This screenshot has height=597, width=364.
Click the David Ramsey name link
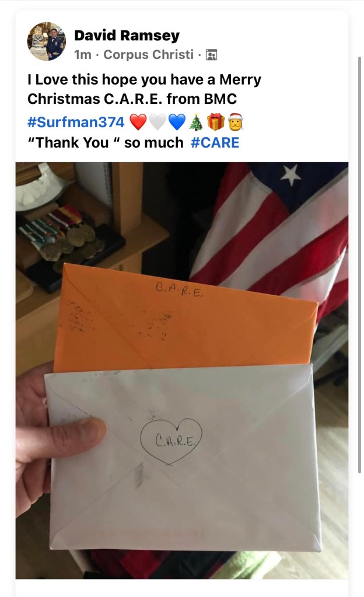[127, 36]
